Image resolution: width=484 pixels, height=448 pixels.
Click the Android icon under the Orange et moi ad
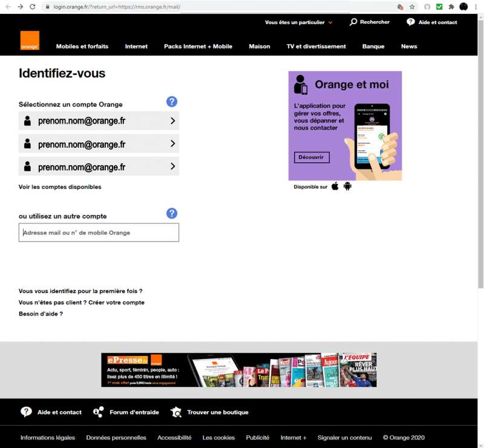tap(347, 186)
